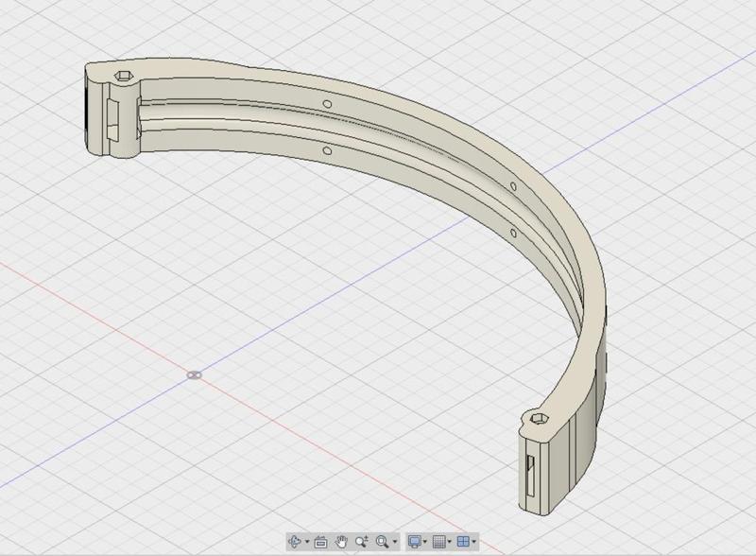Open the Orbit tool options arrow
The height and width of the screenshot is (556, 756).
click(307, 542)
